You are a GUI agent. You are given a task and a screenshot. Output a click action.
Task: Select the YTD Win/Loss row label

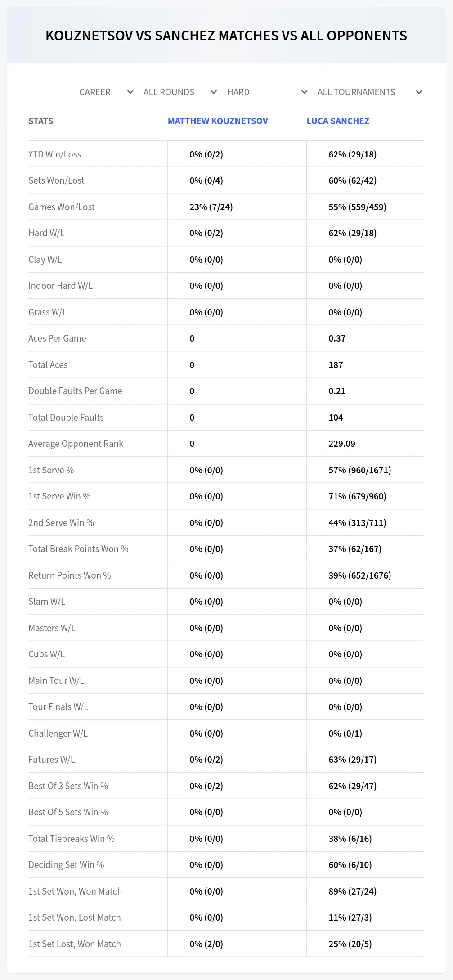tap(55, 154)
